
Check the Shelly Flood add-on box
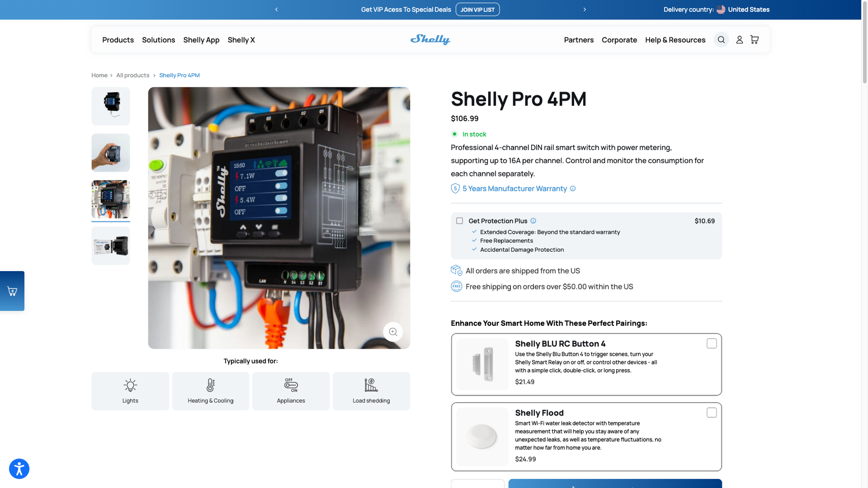tap(711, 413)
